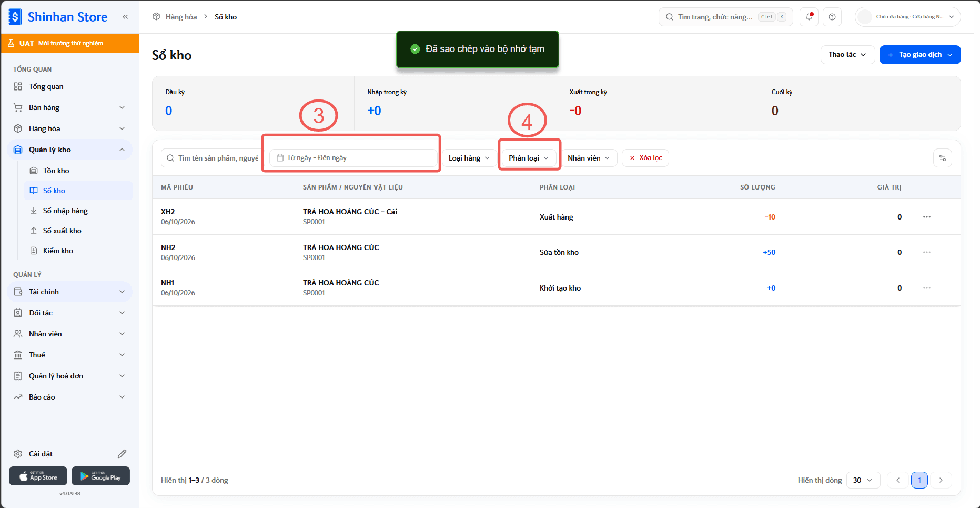Go to the next page arrow
This screenshot has width=980, height=508.
pyautogui.click(x=941, y=480)
